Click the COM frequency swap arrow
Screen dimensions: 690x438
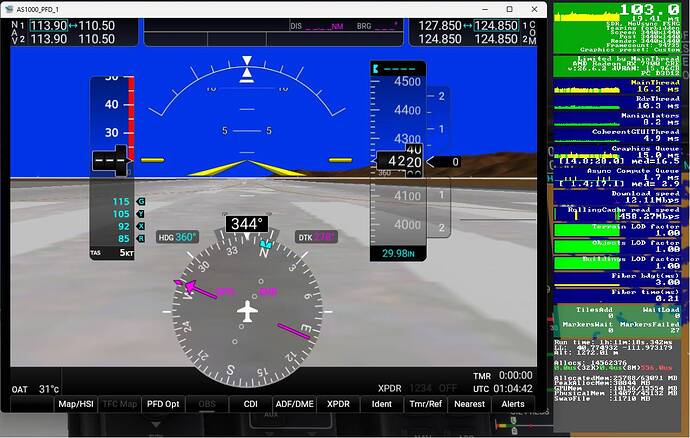(x=467, y=26)
